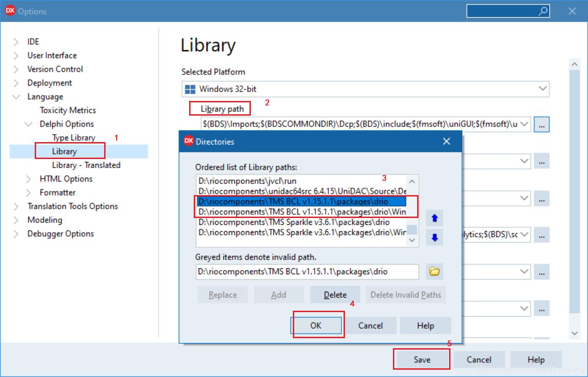Open the Selected Platform dropdown

[542, 88]
